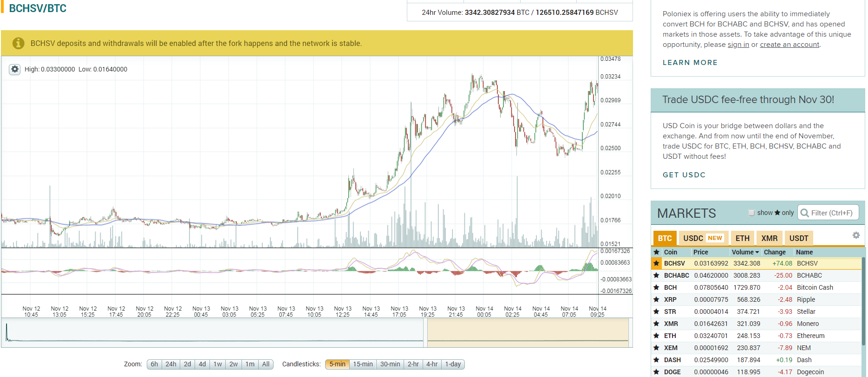The width and height of the screenshot is (868, 377).
Task: Set chart zoom to 24h
Action: [171, 364]
